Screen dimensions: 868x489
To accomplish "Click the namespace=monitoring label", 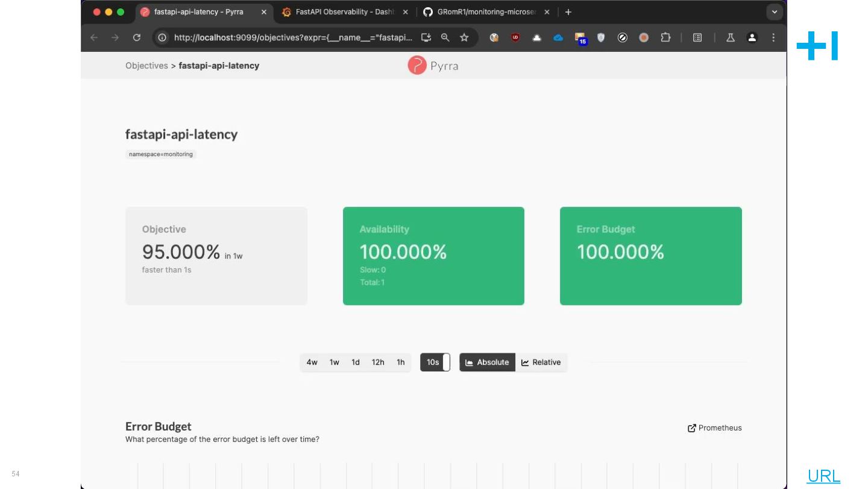I will coord(161,154).
